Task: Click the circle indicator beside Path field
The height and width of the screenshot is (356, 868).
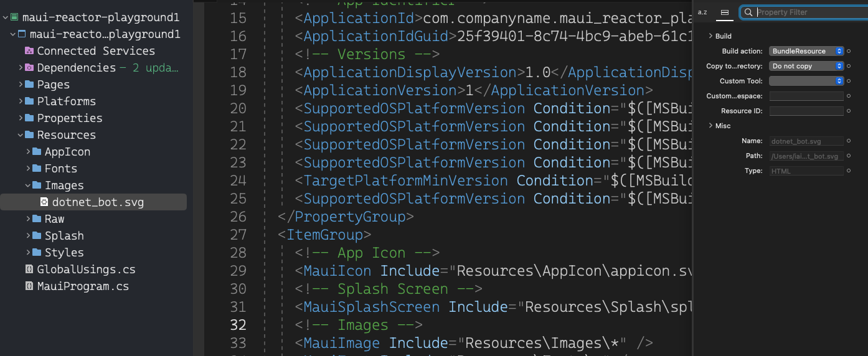Action: 849,156
